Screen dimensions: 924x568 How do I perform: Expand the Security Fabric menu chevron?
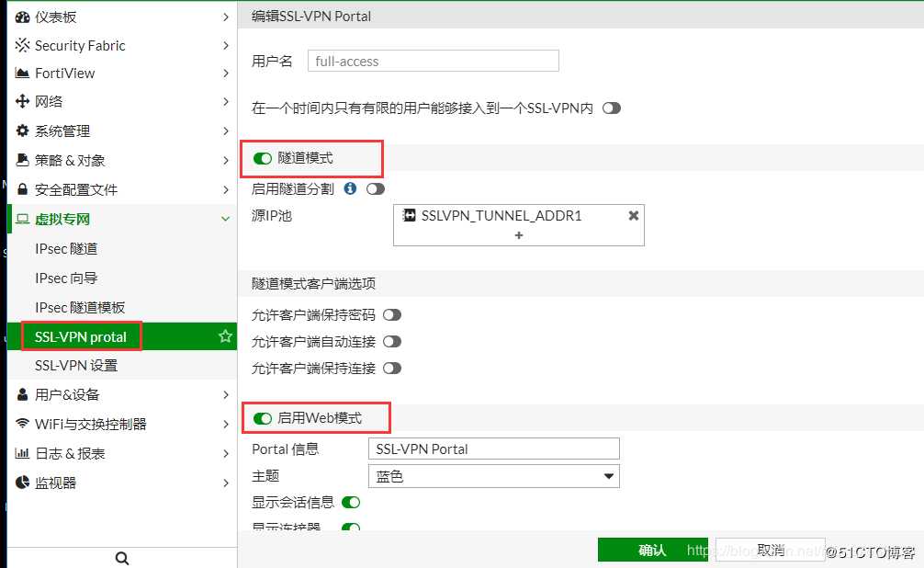pyautogui.click(x=226, y=45)
